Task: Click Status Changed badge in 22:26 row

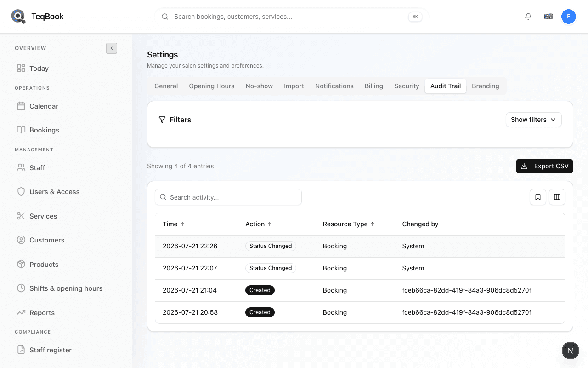Action: click(271, 246)
